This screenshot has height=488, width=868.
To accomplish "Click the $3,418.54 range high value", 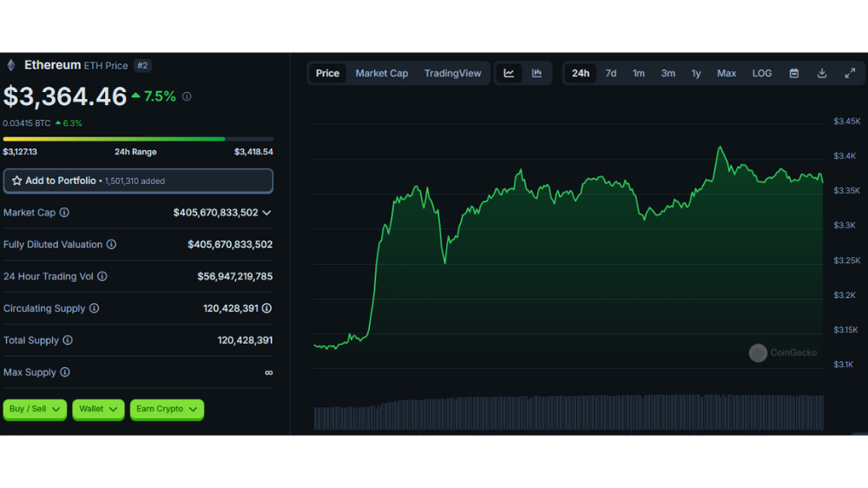I will tap(253, 152).
